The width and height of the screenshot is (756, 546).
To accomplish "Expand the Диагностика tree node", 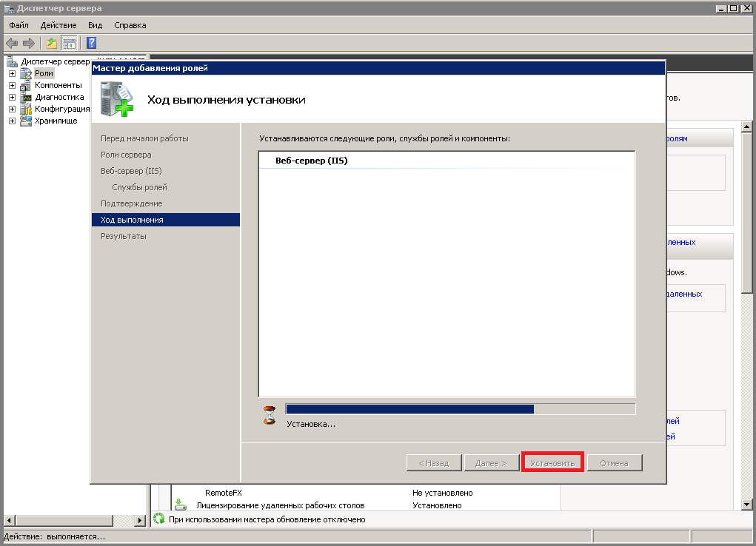I will pyautogui.click(x=12, y=97).
